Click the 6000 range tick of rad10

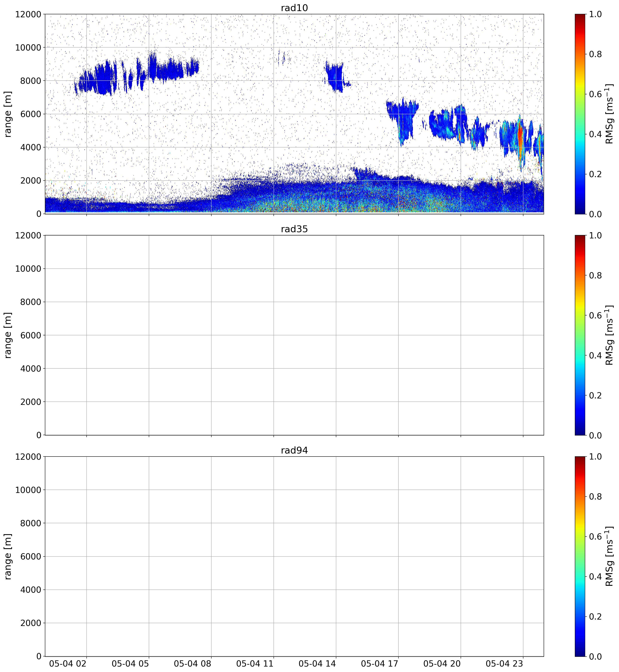click(30, 114)
